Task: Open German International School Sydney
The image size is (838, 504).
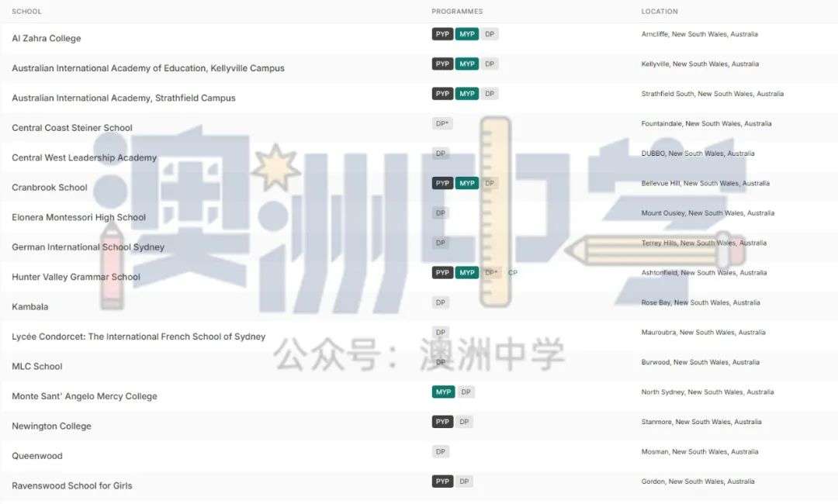Action: 88,247
